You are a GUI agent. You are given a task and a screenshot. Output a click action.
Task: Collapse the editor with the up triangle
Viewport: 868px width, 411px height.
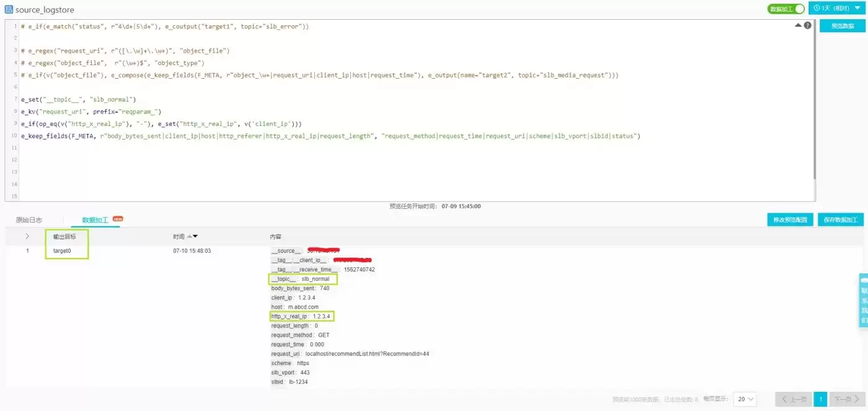click(x=798, y=25)
